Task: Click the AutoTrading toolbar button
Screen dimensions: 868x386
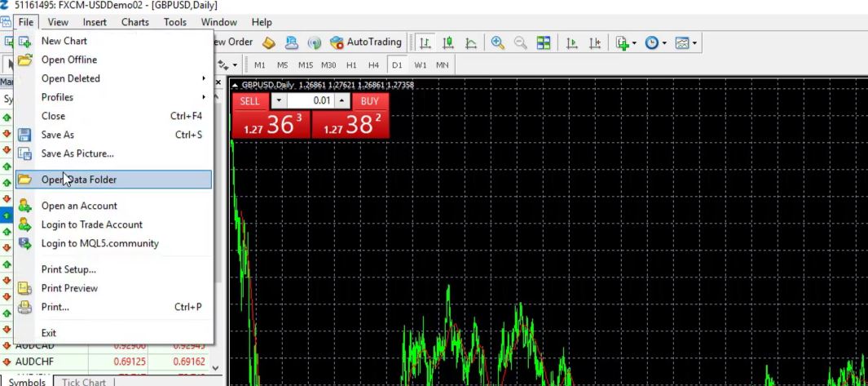Action: coord(366,42)
